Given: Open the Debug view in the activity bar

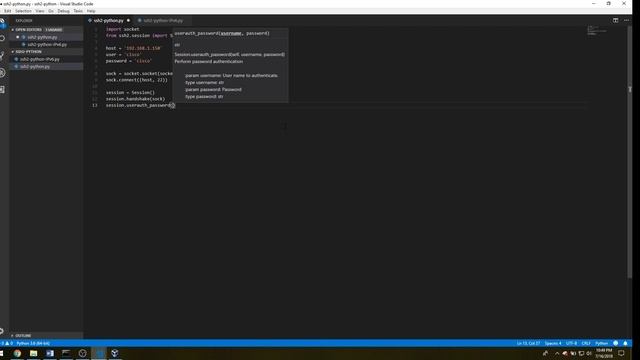Looking at the screenshot, I should pyautogui.click(x=2, y=73).
